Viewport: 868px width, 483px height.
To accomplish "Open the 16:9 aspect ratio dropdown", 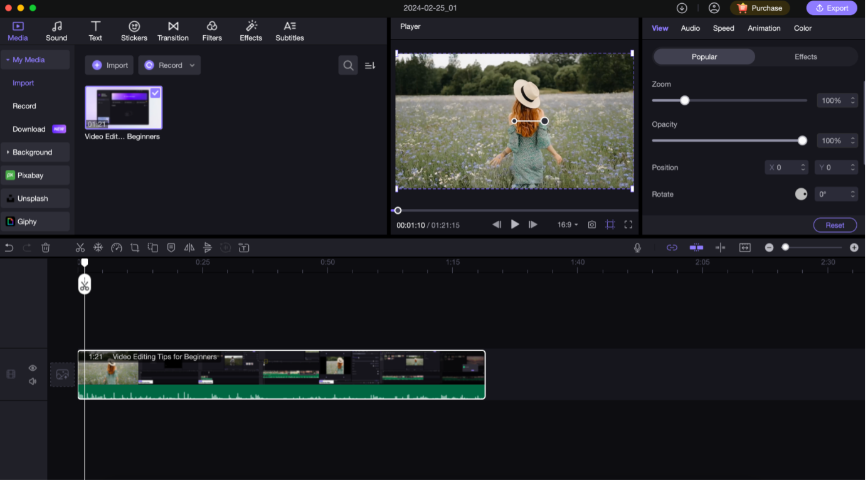I will [x=568, y=225].
